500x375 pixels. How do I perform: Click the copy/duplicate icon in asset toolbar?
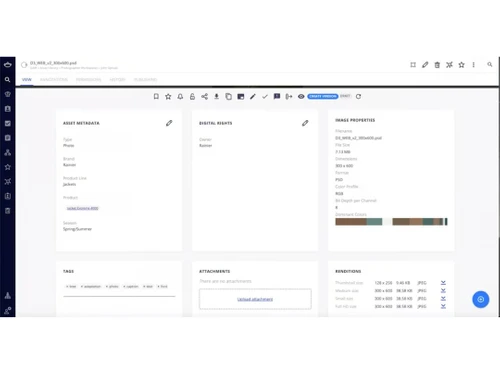tap(228, 96)
